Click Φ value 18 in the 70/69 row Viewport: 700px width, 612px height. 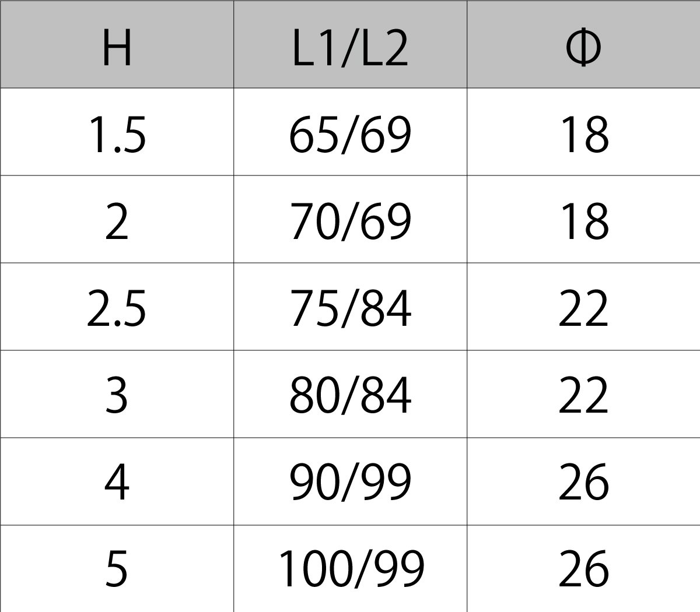(583, 221)
